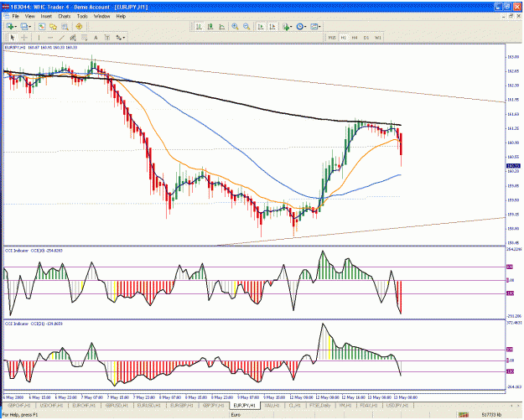Viewport: 524px width, 420px height.
Task: Draw a vertical line tool
Action: click(39, 38)
